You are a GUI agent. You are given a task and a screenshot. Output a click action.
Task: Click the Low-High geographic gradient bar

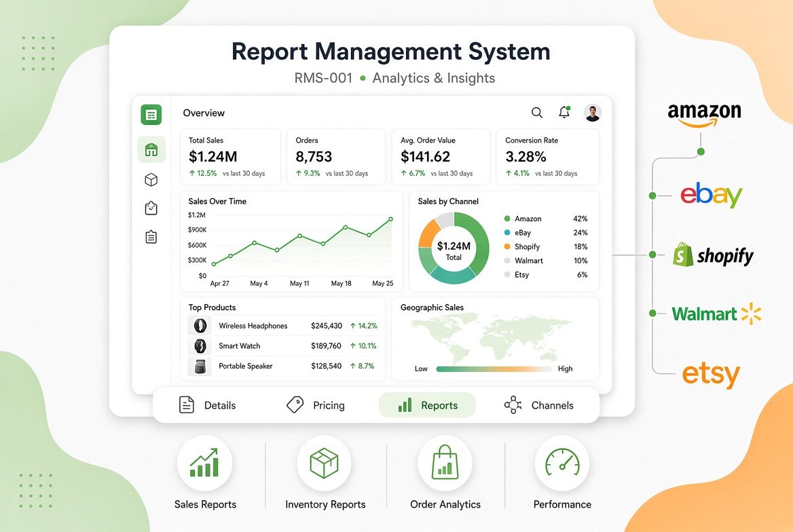pos(494,369)
